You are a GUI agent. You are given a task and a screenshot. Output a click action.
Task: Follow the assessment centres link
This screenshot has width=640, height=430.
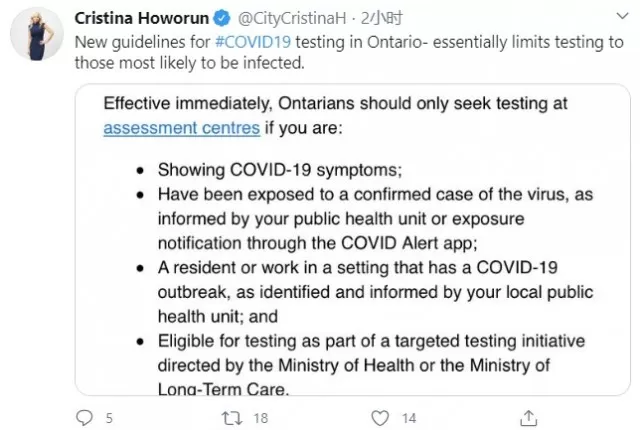[x=182, y=128]
